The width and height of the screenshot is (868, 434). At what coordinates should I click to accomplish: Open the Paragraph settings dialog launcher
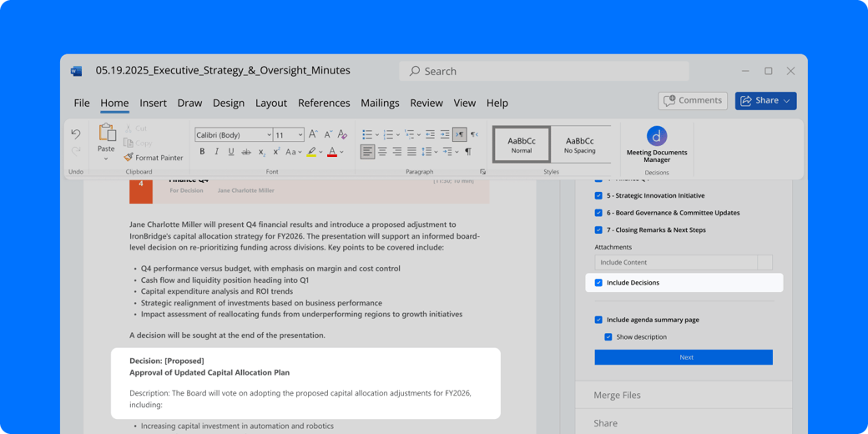(x=482, y=172)
